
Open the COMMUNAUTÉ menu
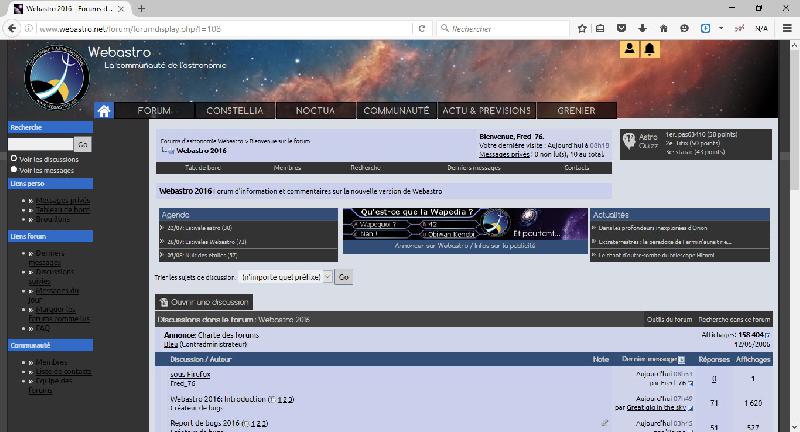tap(396, 111)
